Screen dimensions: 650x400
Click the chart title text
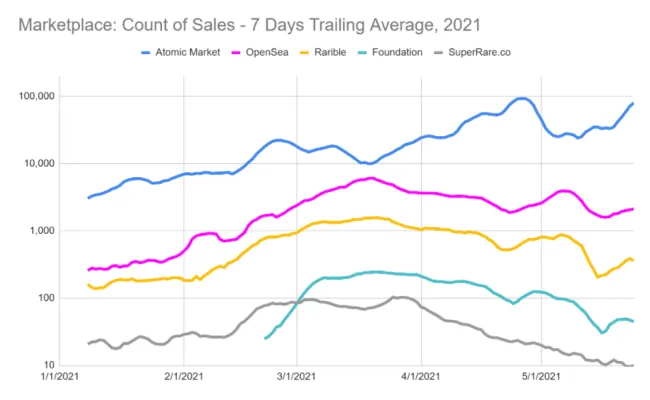266,20
